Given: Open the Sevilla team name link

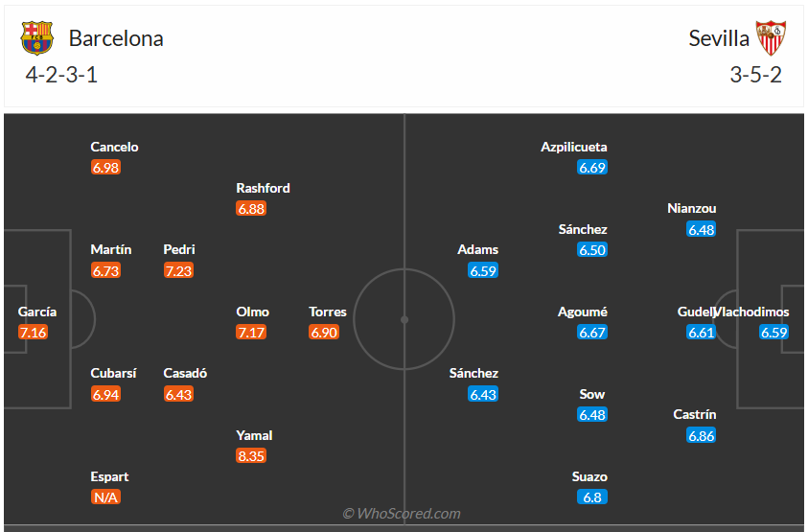Looking at the screenshot, I should point(719,38).
